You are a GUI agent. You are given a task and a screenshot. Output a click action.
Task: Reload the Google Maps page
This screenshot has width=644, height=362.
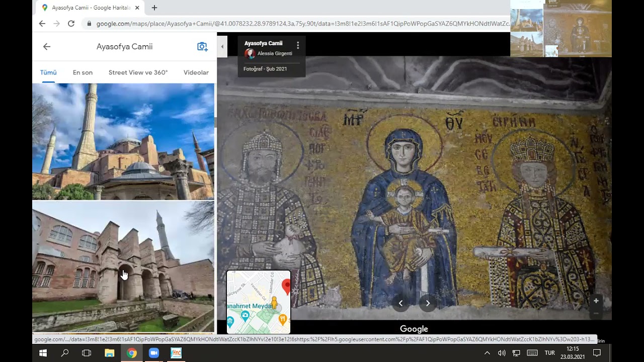(x=71, y=24)
